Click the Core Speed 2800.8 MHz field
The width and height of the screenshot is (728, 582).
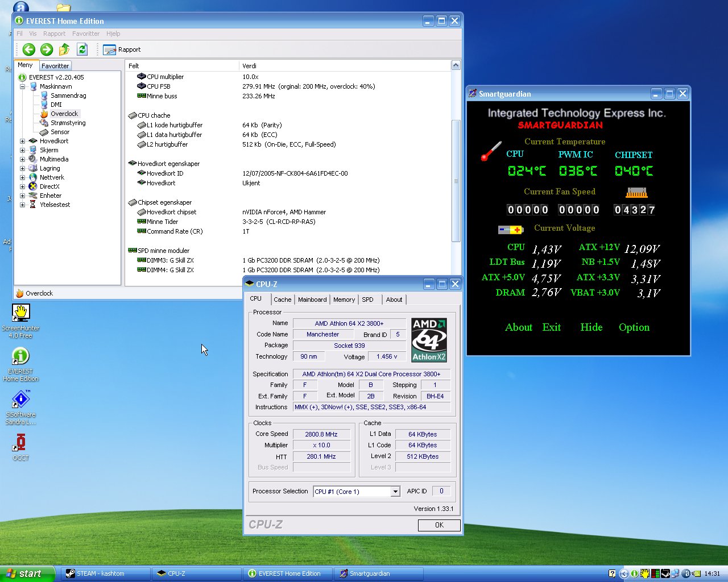click(x=321, y=434)
